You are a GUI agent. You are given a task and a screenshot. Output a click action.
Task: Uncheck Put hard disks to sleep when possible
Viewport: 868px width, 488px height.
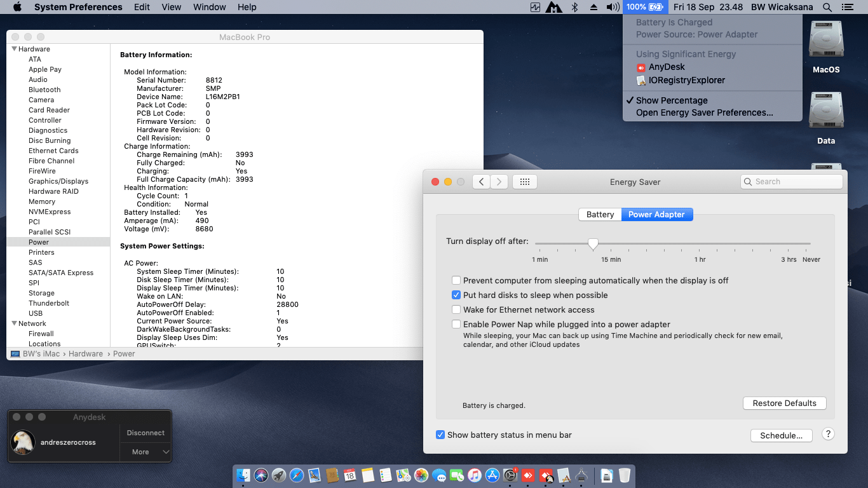pos(456,295)
